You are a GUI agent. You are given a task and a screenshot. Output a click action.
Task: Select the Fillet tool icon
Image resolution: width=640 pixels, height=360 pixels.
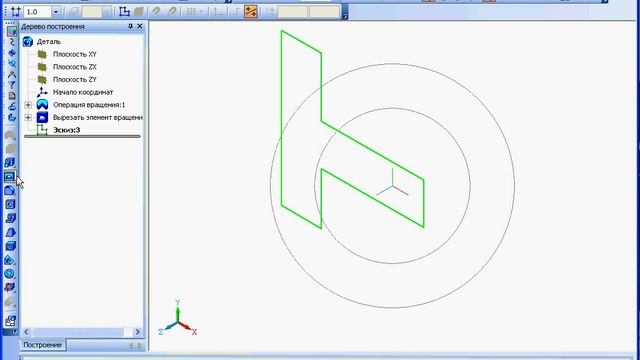click(10, 191)
